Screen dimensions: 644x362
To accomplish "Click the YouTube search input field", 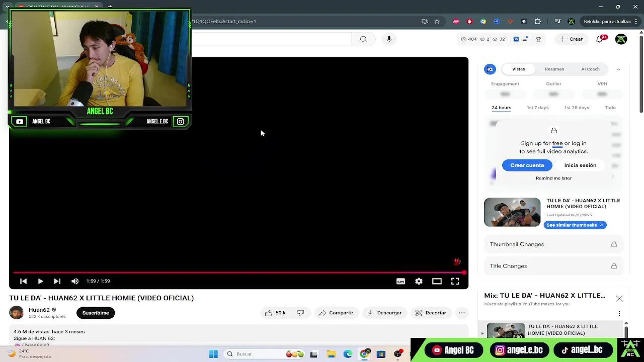I will tap(272, 39).
